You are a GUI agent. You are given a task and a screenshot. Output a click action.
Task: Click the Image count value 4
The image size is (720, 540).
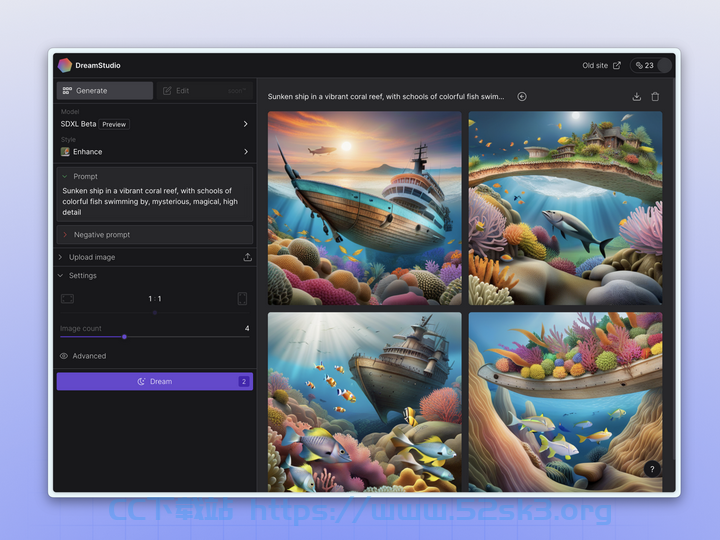247,328
